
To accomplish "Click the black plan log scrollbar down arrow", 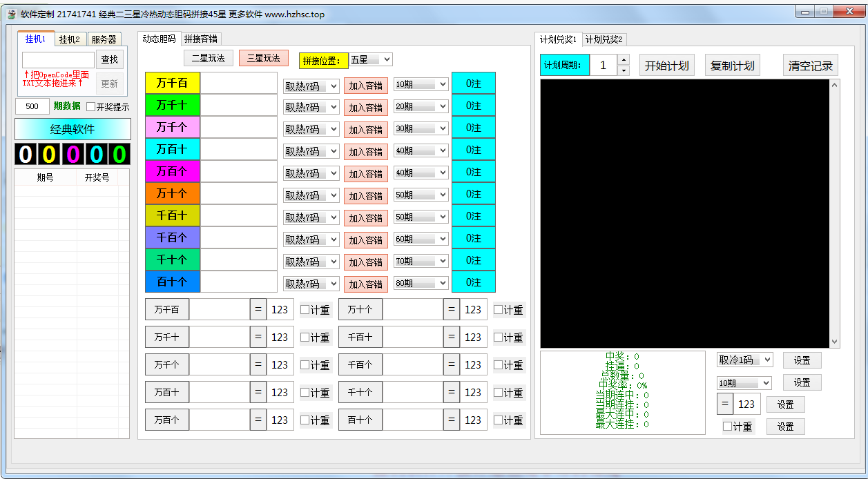I will point(835,342).
